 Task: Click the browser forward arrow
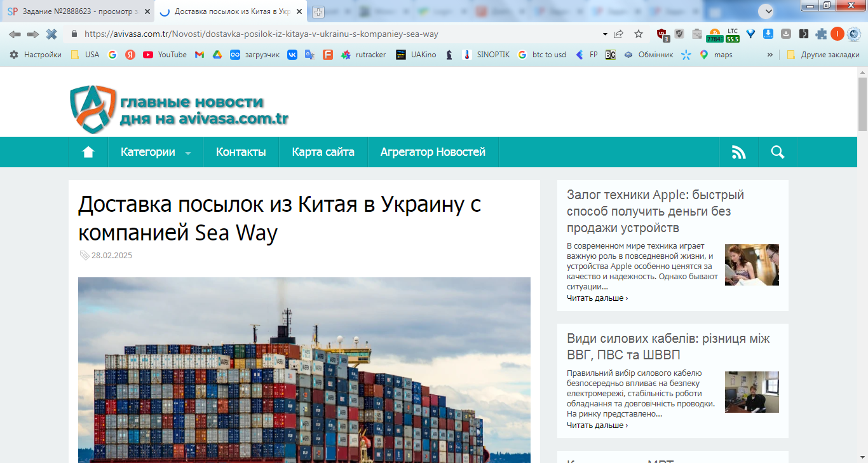(33, 34)
